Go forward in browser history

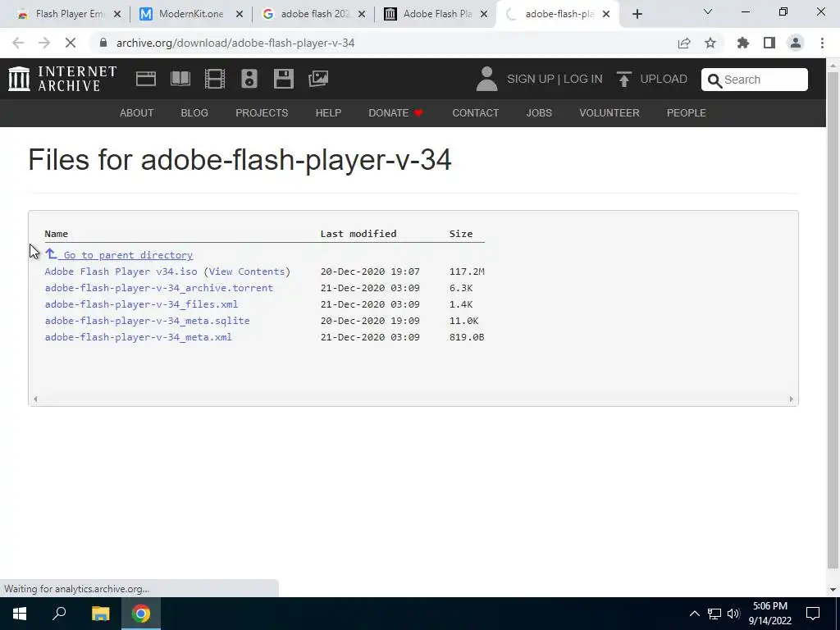44,43
